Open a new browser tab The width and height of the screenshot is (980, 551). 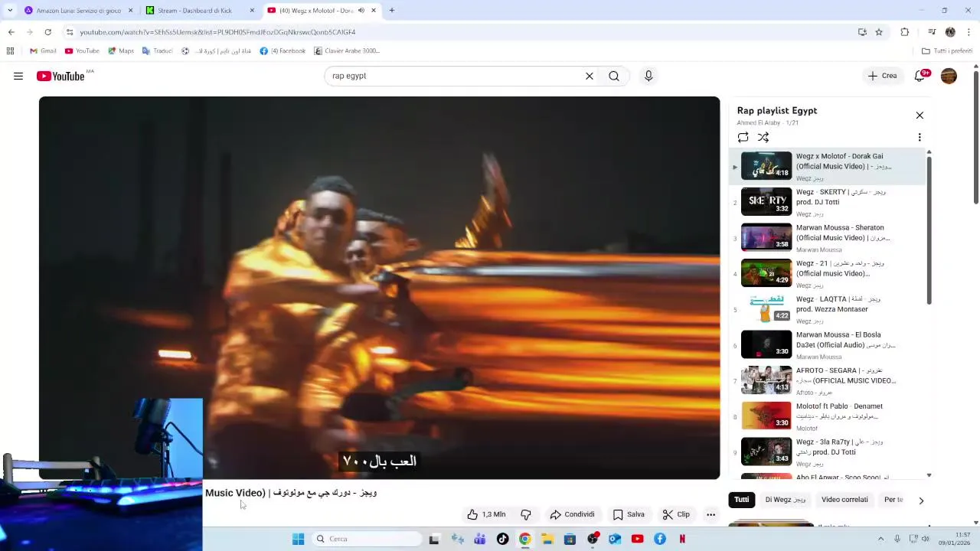[x=392, y=11]
